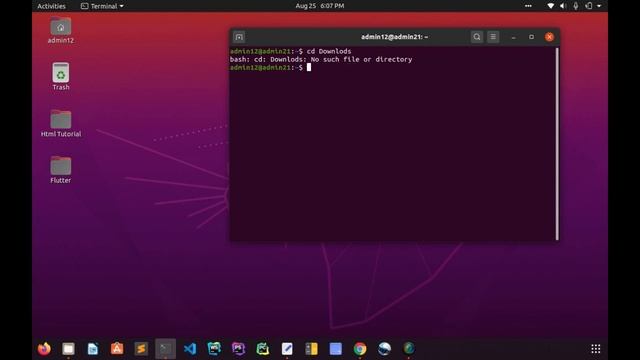
Task: Click the terminal vertical scrollbar
Action: coord(557,144)
